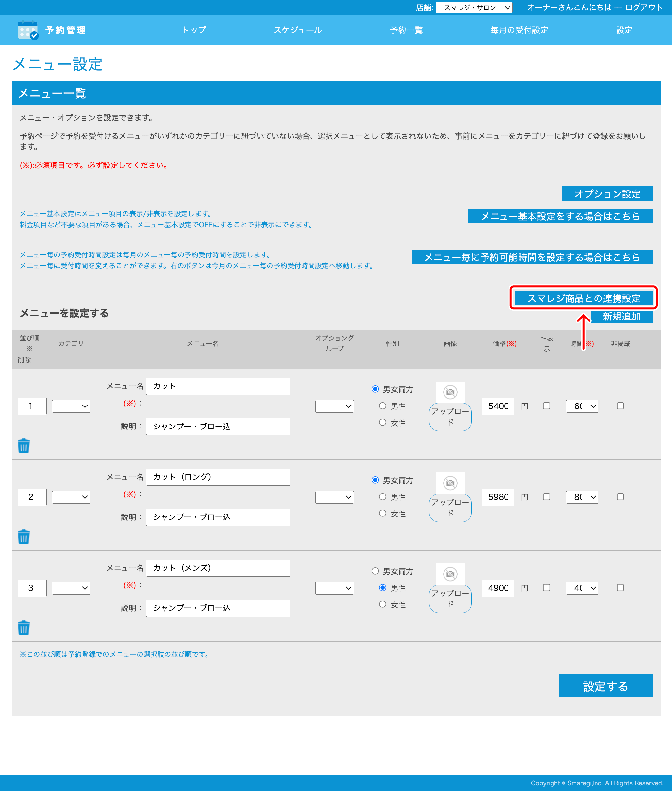Delete the カット（メンズ）row via trash icon

point(24,627)
